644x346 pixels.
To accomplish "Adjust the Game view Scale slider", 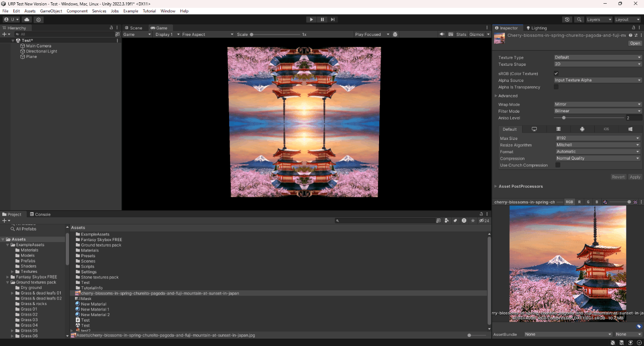I will click(x=275, y=35).
